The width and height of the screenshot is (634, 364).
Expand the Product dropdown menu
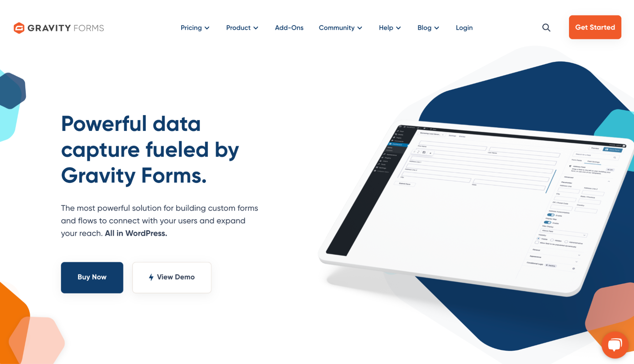coord(242,28)
